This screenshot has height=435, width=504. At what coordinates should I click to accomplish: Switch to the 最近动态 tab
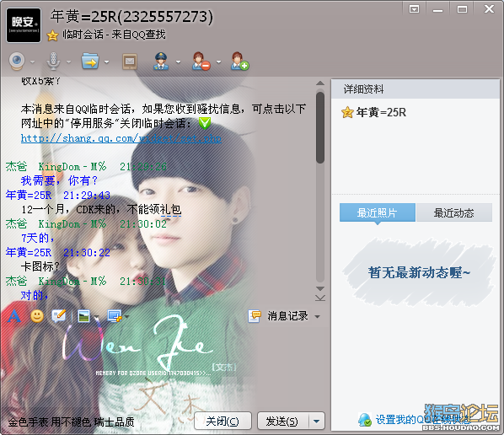click(x=454, y=212)
